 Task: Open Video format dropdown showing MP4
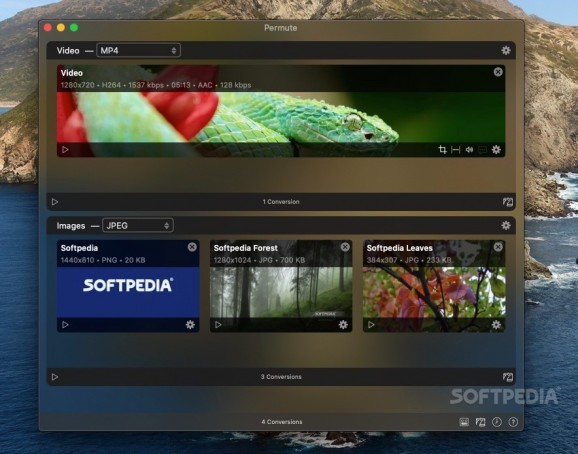(138, 50)
